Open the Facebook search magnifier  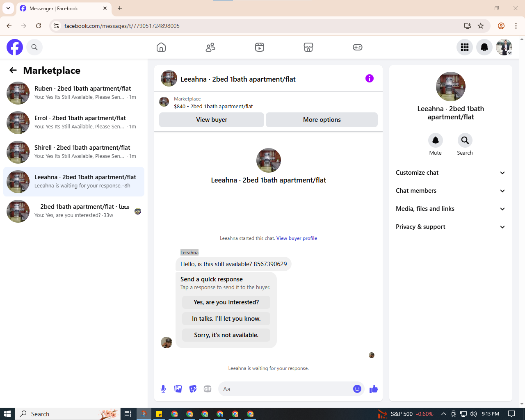[x=34, y=47]
